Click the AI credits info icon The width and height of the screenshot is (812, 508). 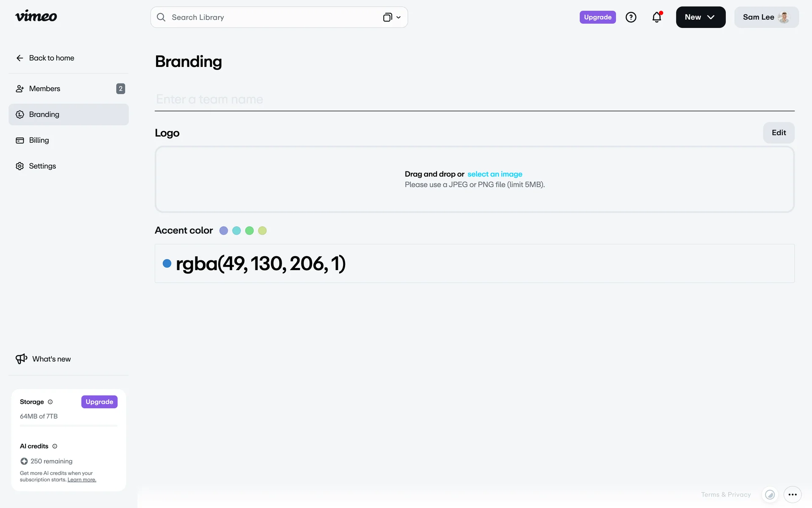coord(55,446)
